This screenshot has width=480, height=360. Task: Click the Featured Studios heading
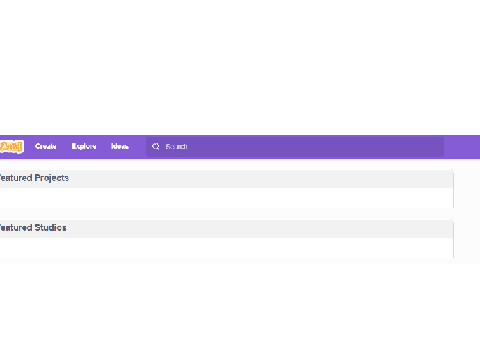pyautogui.click(x=32, y=228)
